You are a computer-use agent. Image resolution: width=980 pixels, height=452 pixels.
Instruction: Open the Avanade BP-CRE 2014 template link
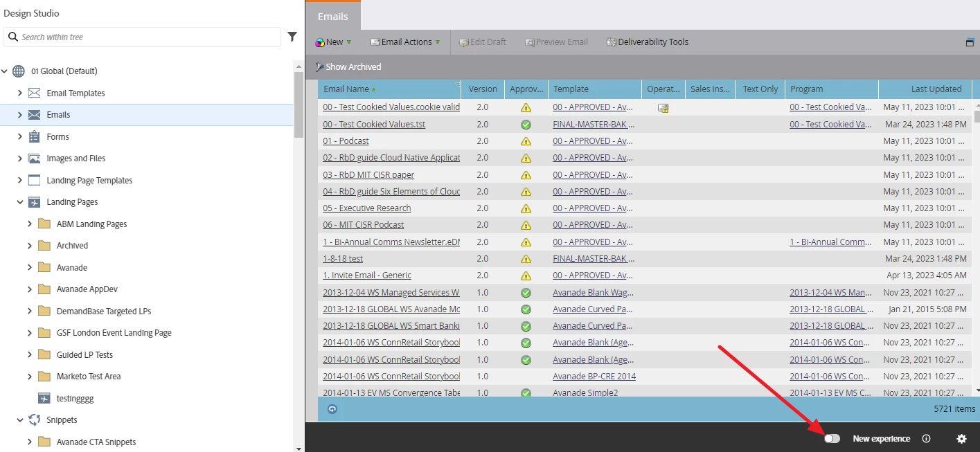[594, 377]
